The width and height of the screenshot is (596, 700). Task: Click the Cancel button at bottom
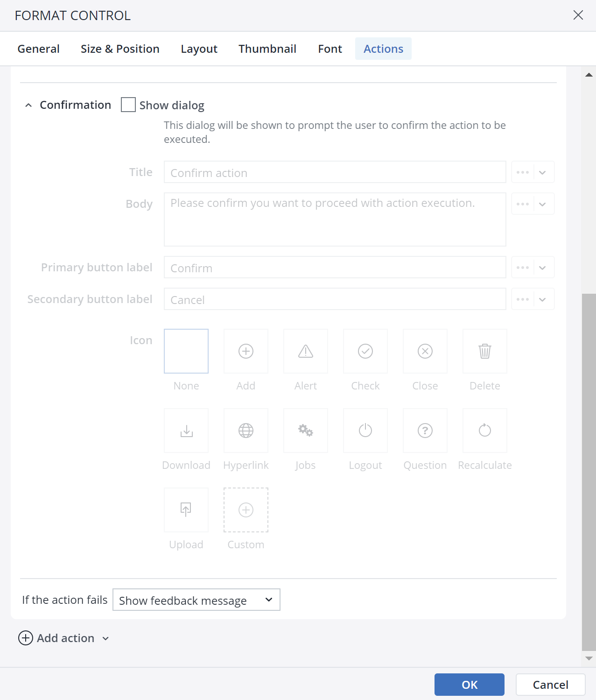(551, 685)
